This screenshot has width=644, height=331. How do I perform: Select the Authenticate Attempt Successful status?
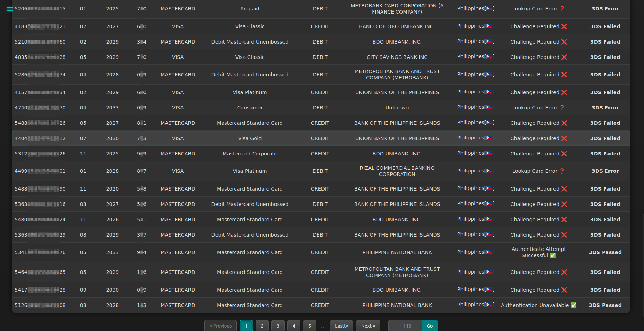pos(539,252)
